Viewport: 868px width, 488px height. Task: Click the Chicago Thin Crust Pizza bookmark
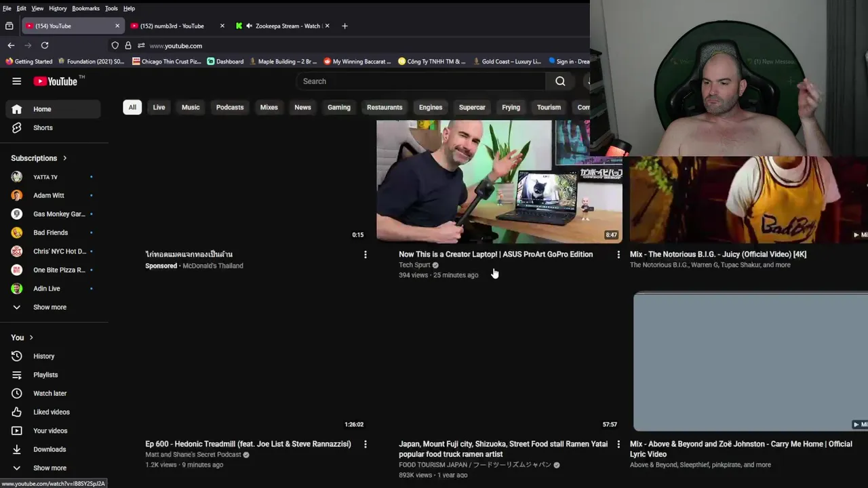[x=167, y=62]
